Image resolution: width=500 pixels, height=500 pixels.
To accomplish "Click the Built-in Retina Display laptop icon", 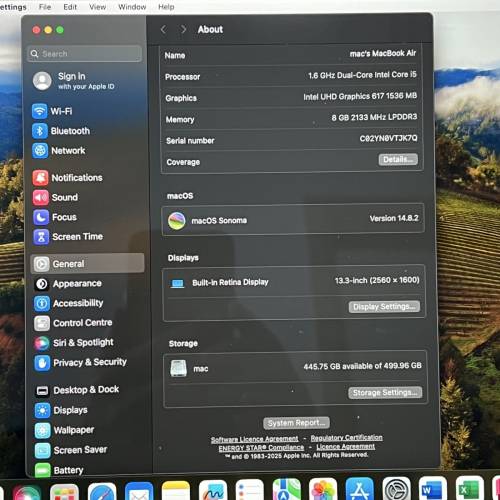I will point(177,284).
